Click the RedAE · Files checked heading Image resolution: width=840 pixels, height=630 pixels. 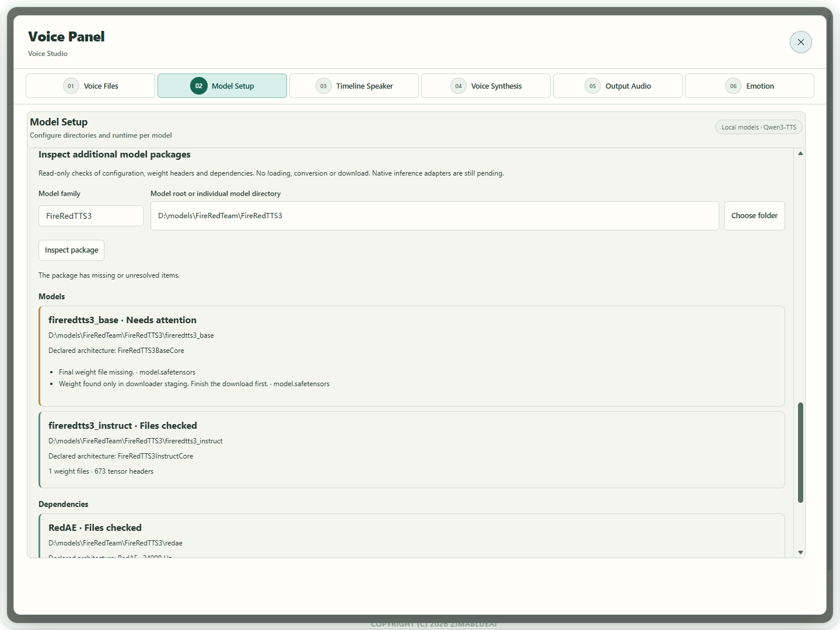coord(95,528)
